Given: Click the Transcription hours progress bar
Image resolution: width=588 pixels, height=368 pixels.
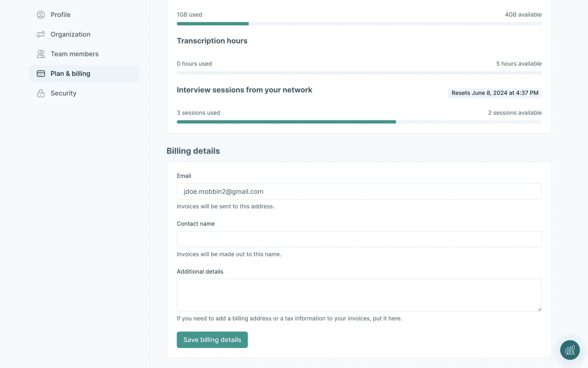Looking at the screenshot, I should tap(359, 73).
